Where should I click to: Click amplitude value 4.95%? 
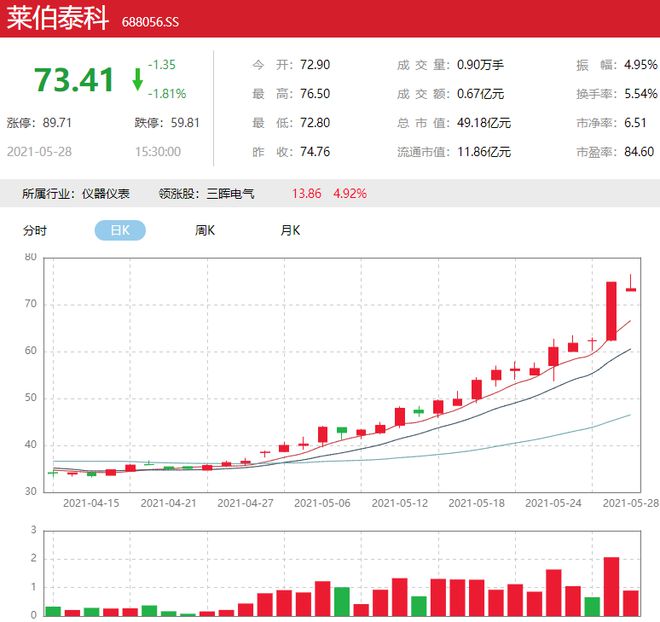[x=641, y=65]
